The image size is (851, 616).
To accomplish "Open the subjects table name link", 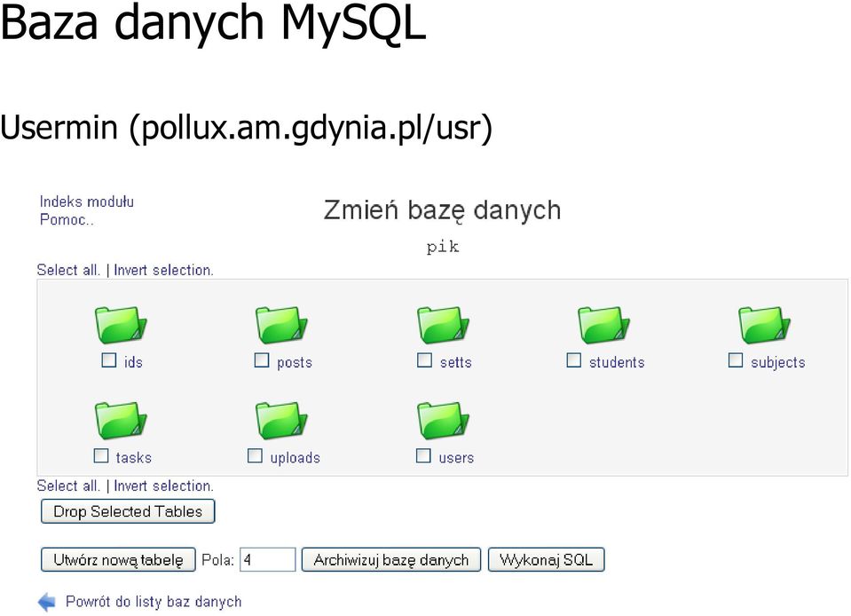I will click(x=777, y=362).
